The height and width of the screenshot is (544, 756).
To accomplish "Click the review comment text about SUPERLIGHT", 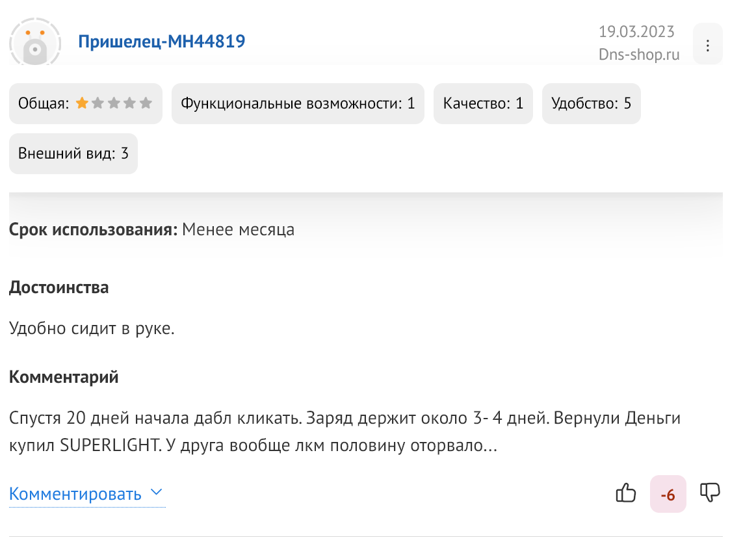I will [345, 431].
